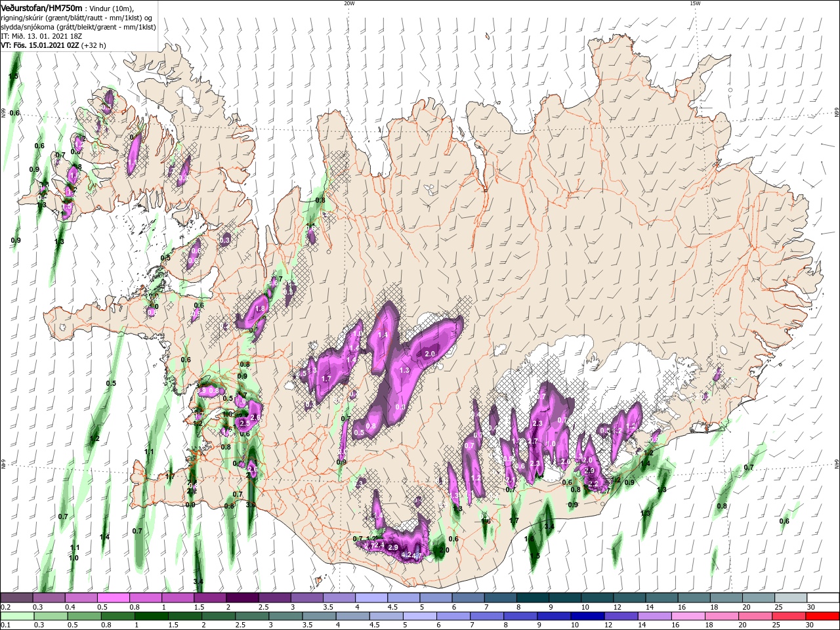The width and height of the screenshot is (840, 630).
Task: Click the 'VT: Fös. 15.01.2021 02Z' valid time
Action: pyautogui.click(x=40, y=45)
